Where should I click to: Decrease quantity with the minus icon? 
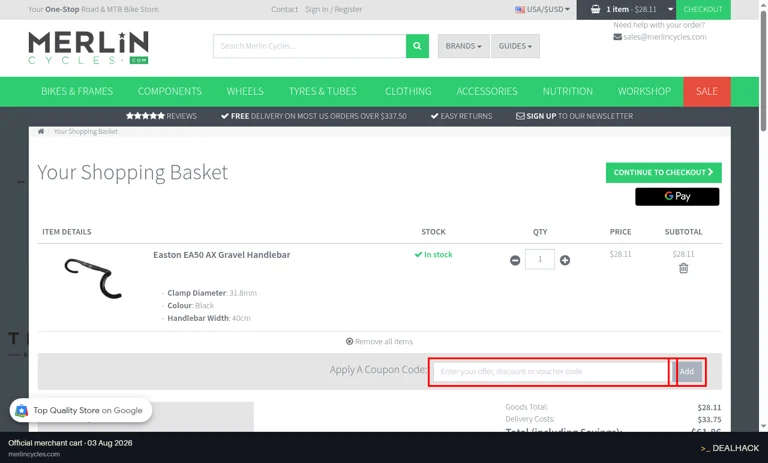(515, 260)
